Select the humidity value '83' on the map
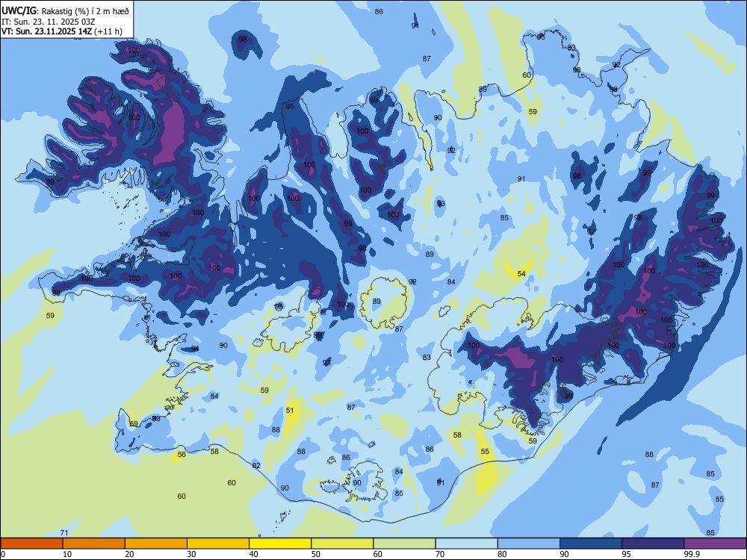The height and width of the screenshot is (560, 747). coord(427,358)
